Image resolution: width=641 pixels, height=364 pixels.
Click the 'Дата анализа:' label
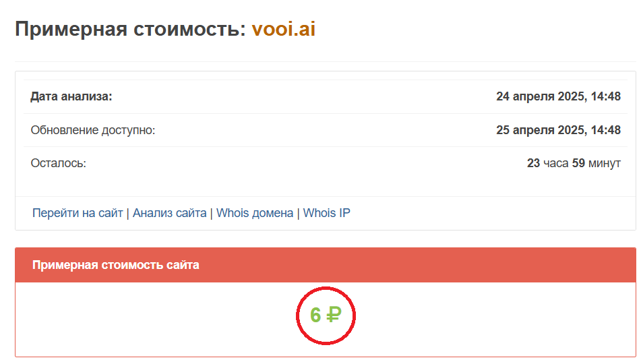[x=71, y=96]
